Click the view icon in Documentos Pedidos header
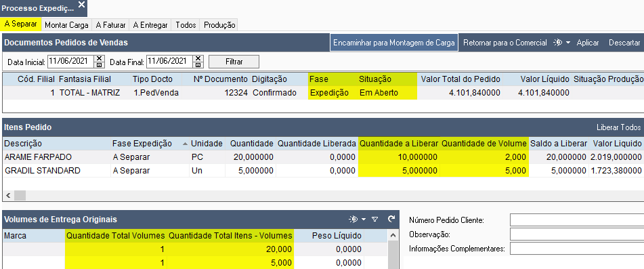Viewport: 644px width, 269px height. tap(558, 43)
